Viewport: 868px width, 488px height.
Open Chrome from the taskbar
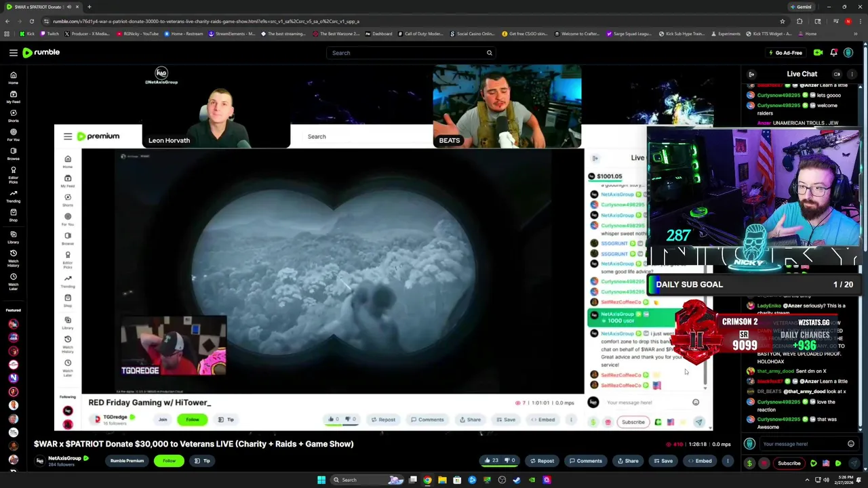click(427, 480)
